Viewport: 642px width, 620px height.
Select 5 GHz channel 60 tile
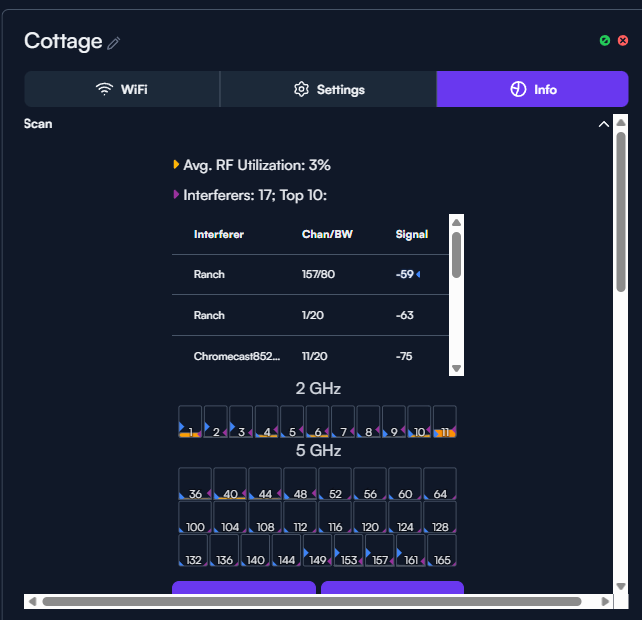coord(405,483)
